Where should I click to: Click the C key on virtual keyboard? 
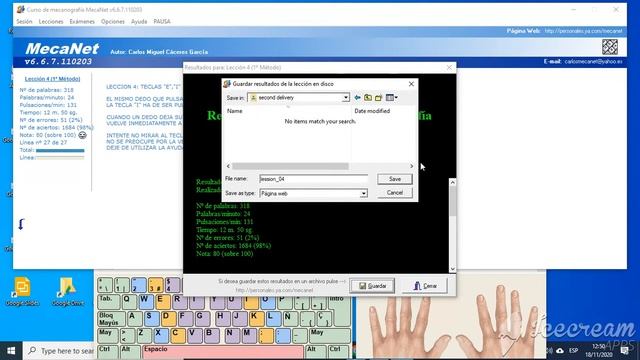coord(178,336)
